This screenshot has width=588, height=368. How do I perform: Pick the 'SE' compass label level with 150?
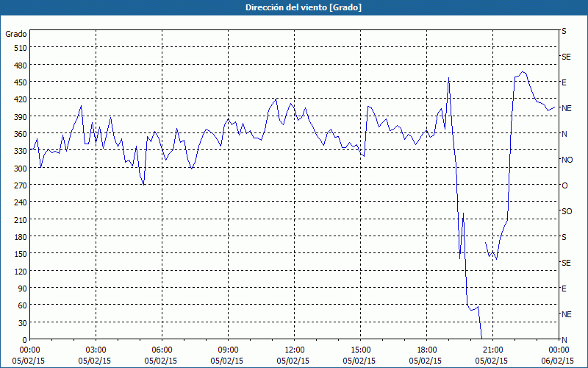click(566, 263)
